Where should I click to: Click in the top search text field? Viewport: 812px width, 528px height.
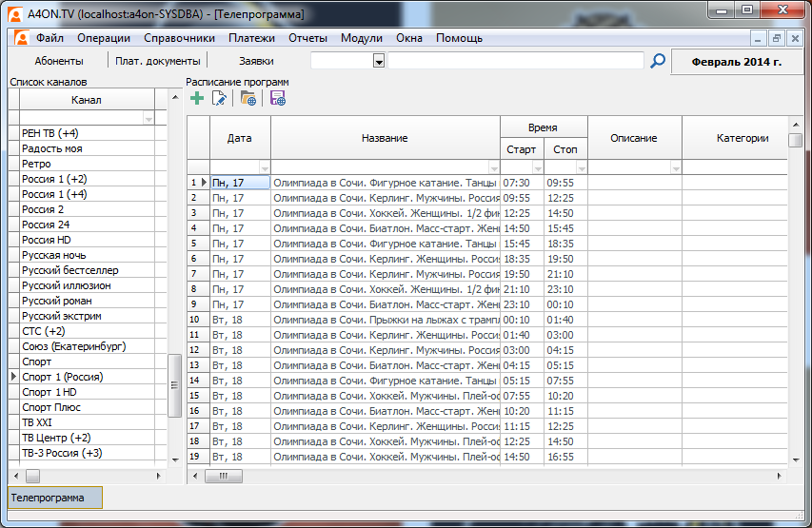pos(516,61)
